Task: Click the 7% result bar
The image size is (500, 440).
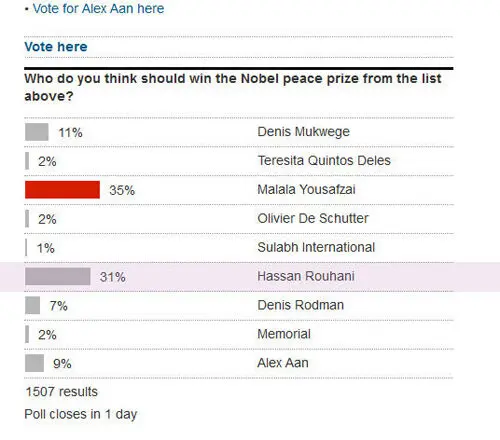Action: (x=32, y=305)
